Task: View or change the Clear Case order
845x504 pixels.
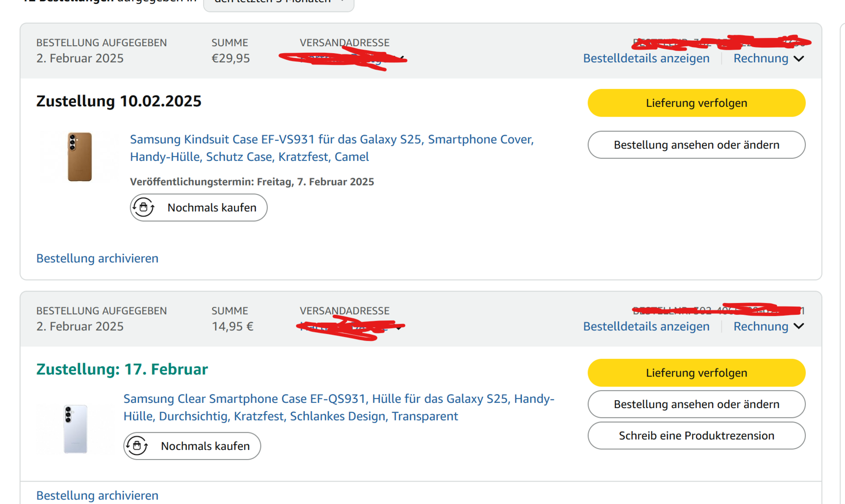Action: coord(696,404)
